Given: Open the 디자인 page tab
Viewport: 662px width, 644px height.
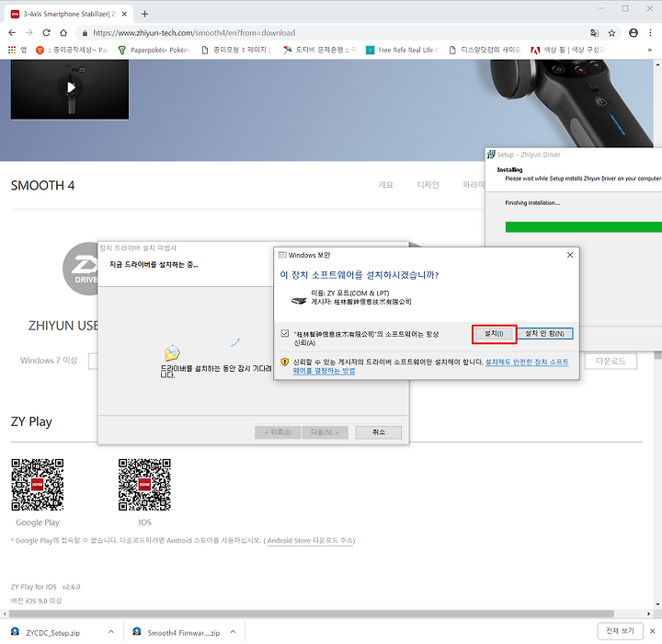Looking at the screenshot, I should [x=428, y=185].
